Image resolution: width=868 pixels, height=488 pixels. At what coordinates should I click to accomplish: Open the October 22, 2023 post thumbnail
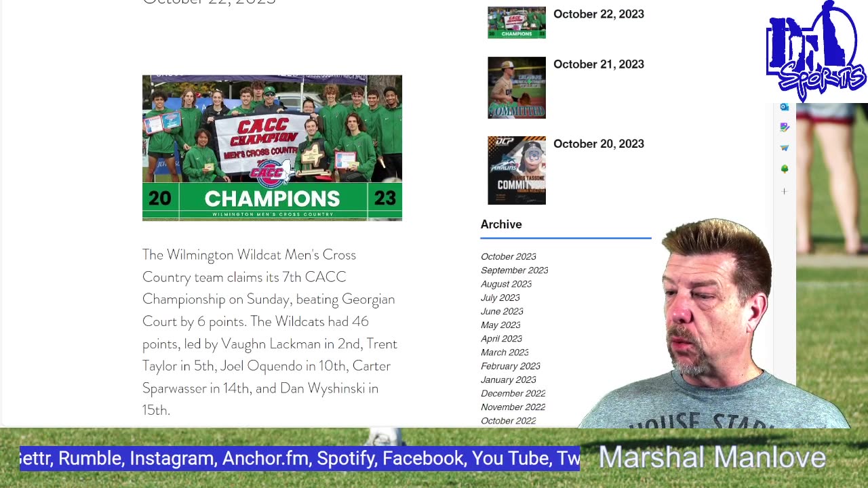[x=517, y=22]
